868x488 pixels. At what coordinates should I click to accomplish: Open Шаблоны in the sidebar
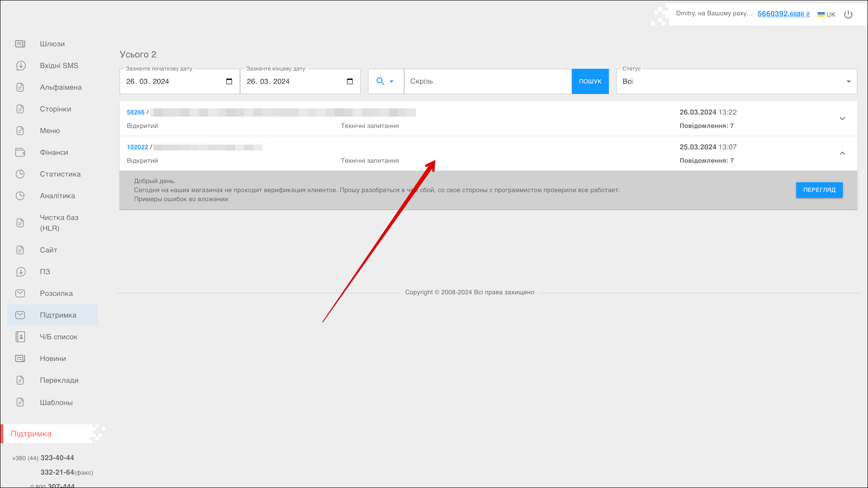[x=56, y=403]
